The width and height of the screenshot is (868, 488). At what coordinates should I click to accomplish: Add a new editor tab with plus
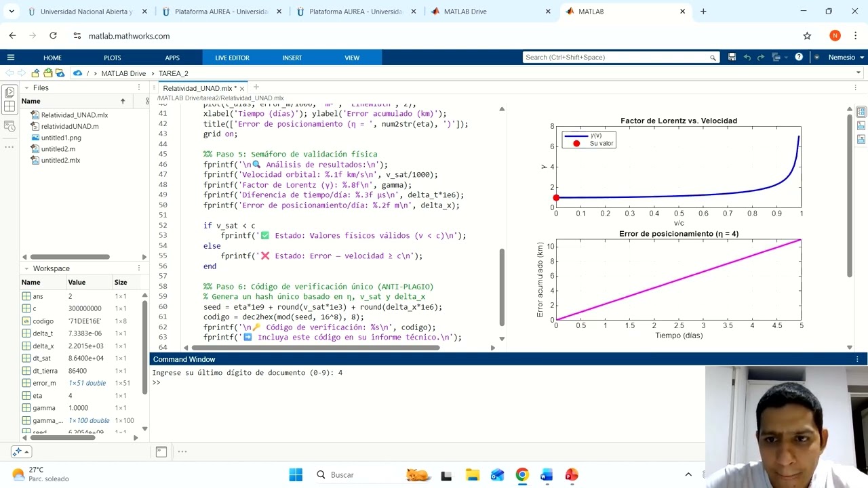pos(256,87)
